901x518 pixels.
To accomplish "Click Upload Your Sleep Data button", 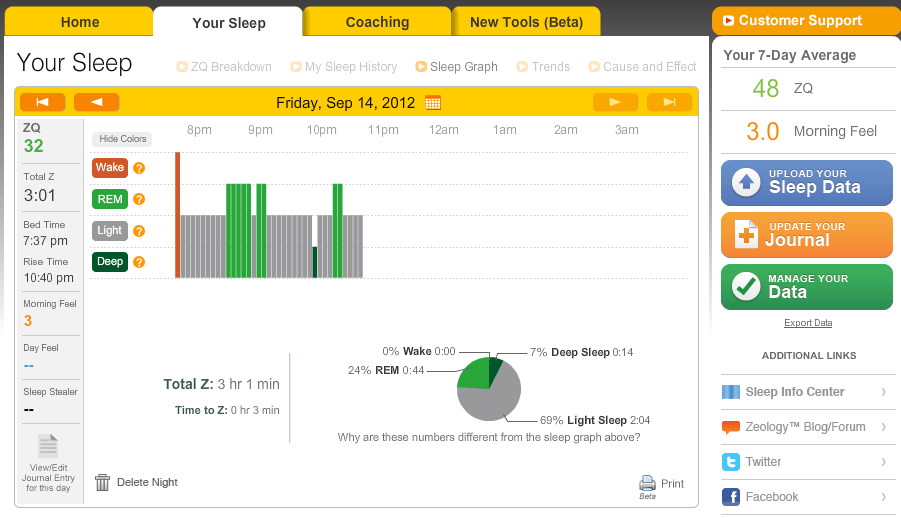I will [807, 183].
